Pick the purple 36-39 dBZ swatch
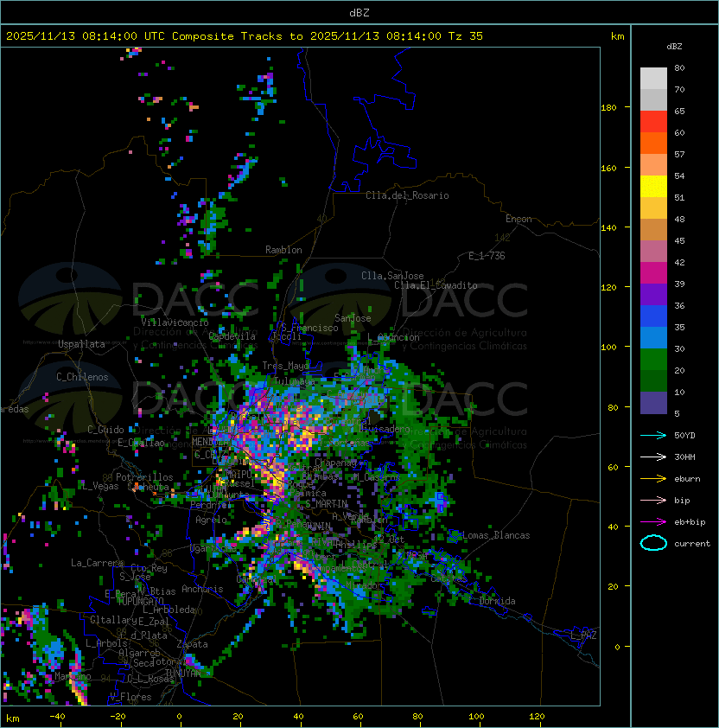The width and height of the screenshot is (719, 728). click(x=653, y=294)
